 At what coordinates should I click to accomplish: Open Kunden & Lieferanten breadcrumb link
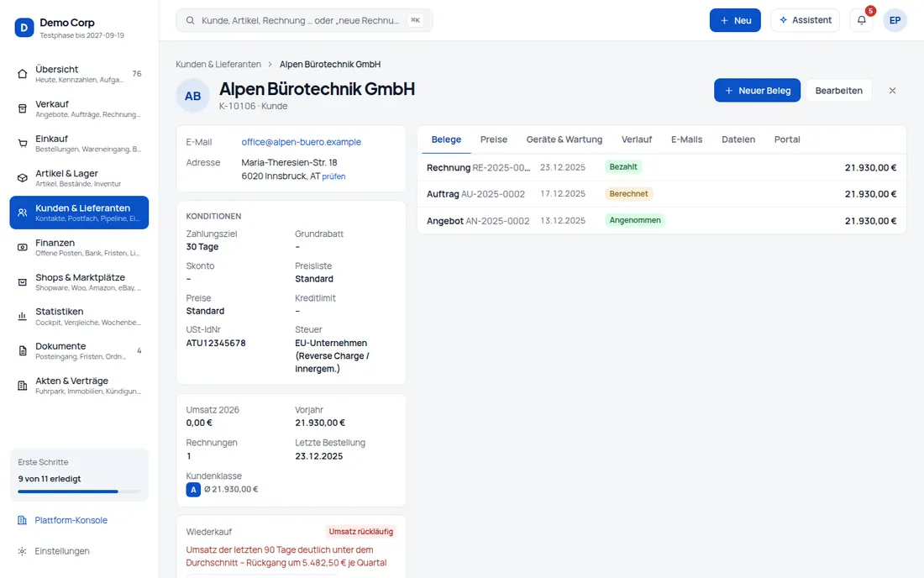click(218, 64)
